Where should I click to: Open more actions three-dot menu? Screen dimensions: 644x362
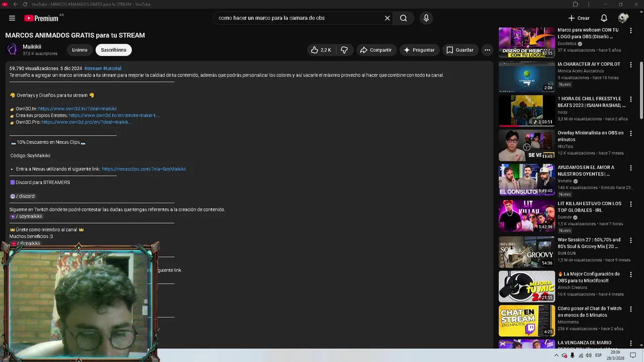point(487,50)
